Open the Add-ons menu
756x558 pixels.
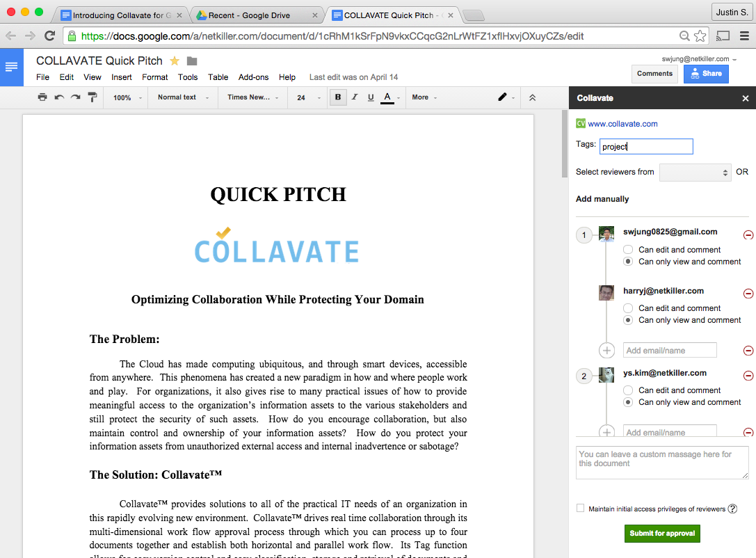click(x=253, y=77)
